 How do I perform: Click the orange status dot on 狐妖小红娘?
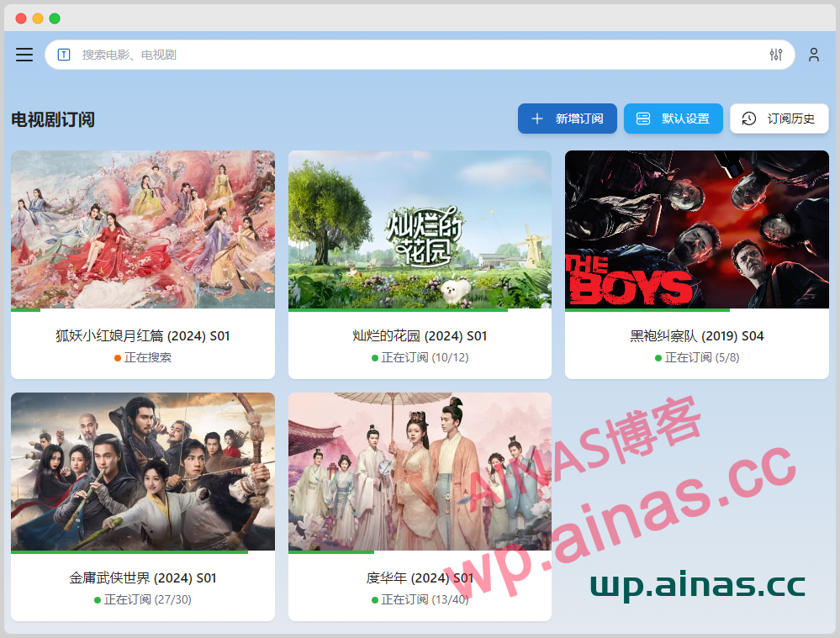click(x=118, y=358)
